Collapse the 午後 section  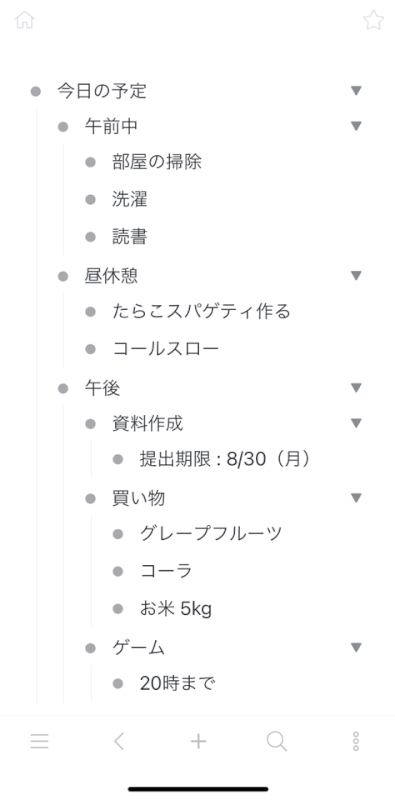[x=356, y=388]
